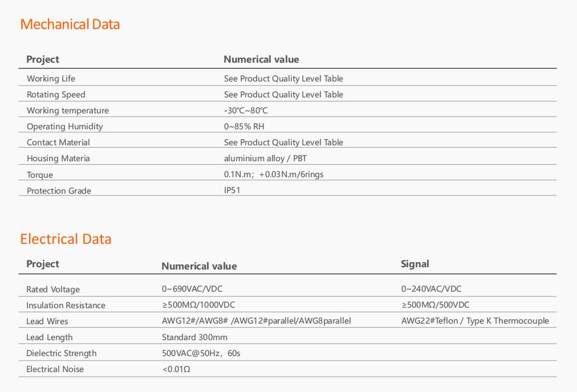The width and height of the screenshot is (577, 392).
Task: Click the Signal column header
Action: (415, 264)
